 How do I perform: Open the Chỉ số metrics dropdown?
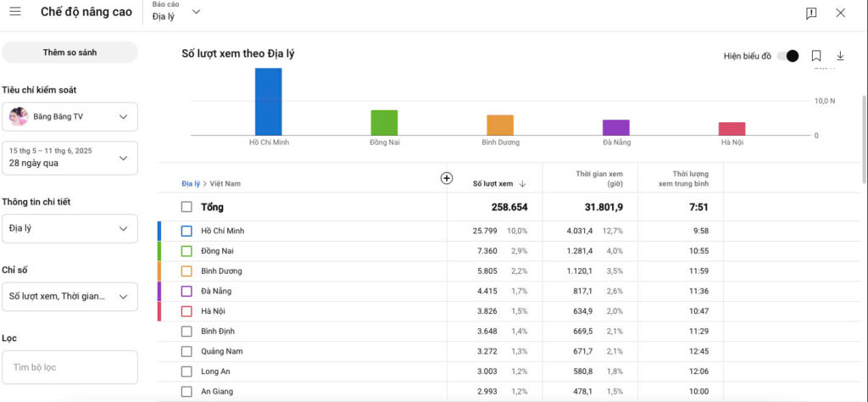pyautogui.click(x=70, y=296)
